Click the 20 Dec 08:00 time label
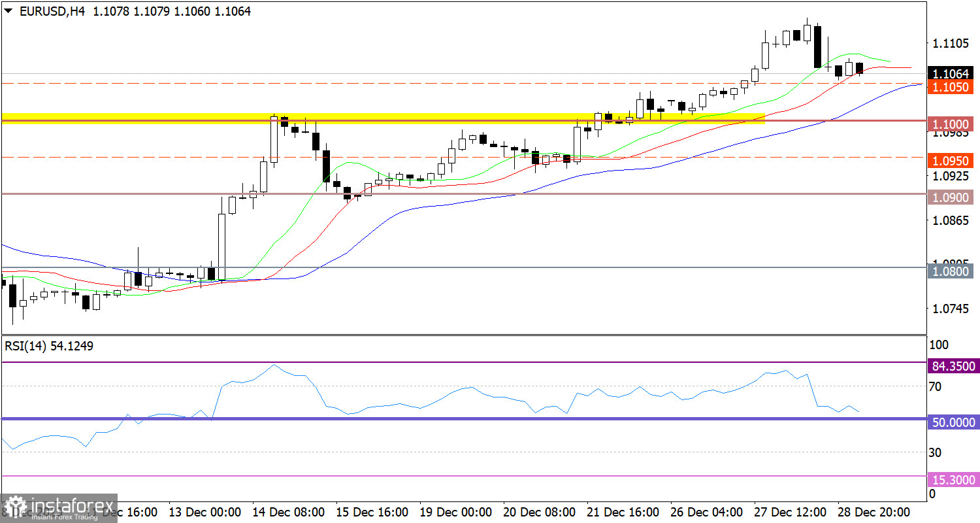This screenshot has height=523, width=980. pos(540,511)
